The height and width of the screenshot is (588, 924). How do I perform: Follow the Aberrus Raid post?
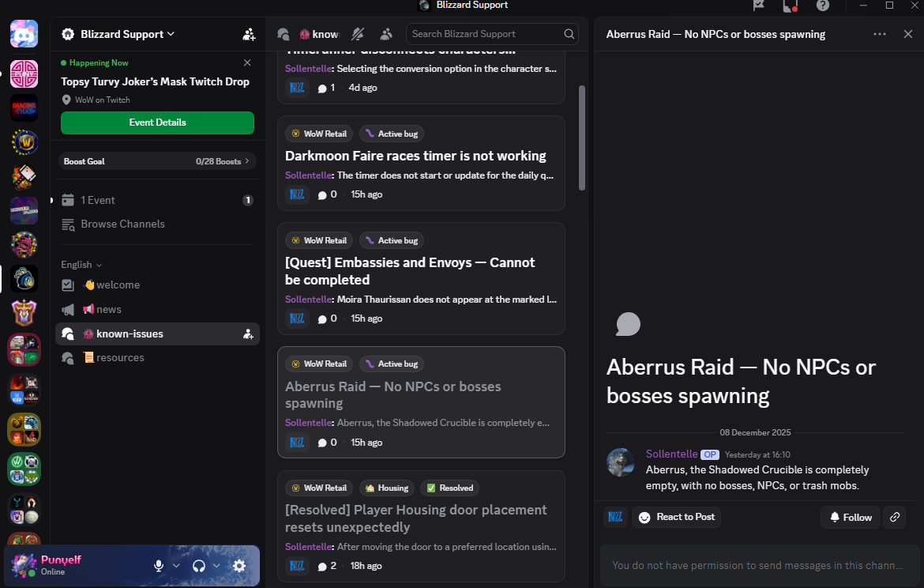(851, 517)
